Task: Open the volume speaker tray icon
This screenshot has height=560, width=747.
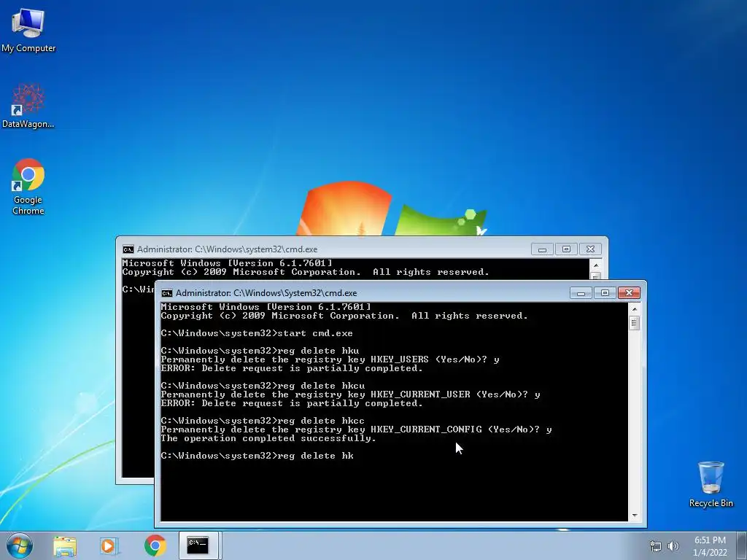Action: tap(673, 547)
